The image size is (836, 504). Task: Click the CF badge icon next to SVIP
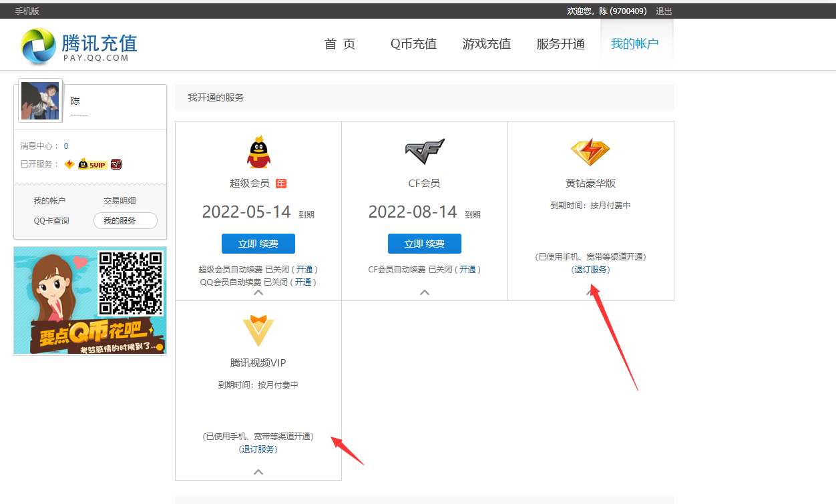coord(116,164)
